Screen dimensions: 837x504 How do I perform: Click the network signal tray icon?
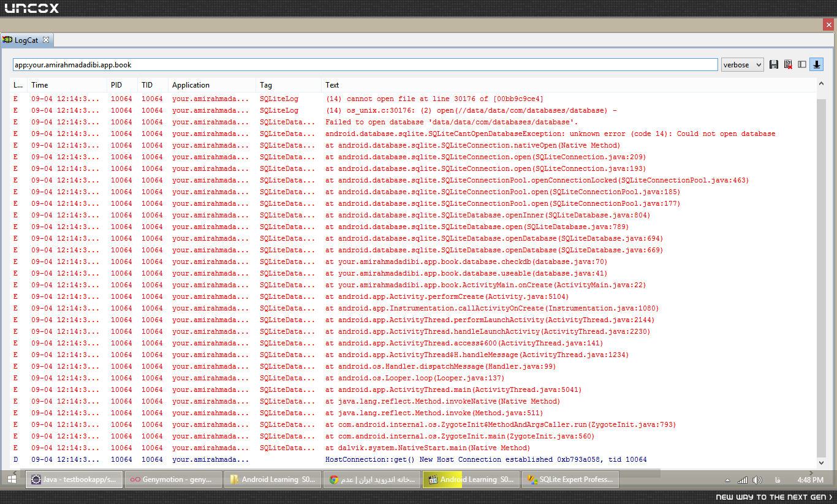click(743, 480)
